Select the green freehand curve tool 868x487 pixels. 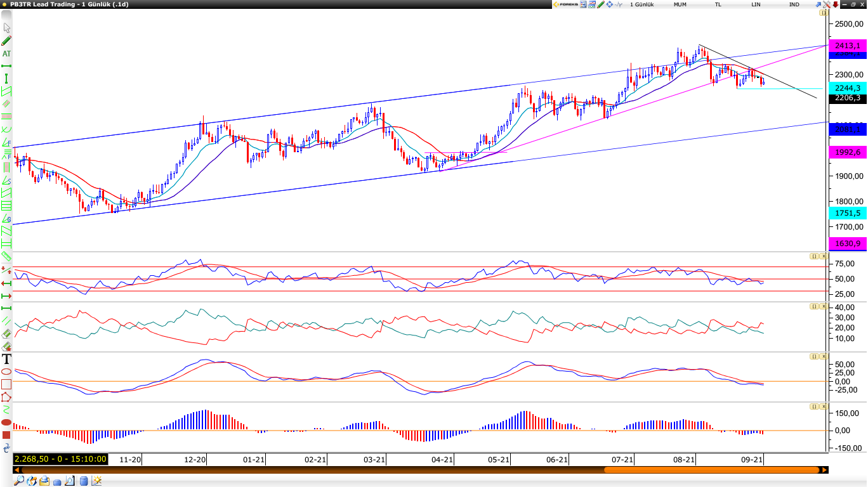[x=6, y=410]
